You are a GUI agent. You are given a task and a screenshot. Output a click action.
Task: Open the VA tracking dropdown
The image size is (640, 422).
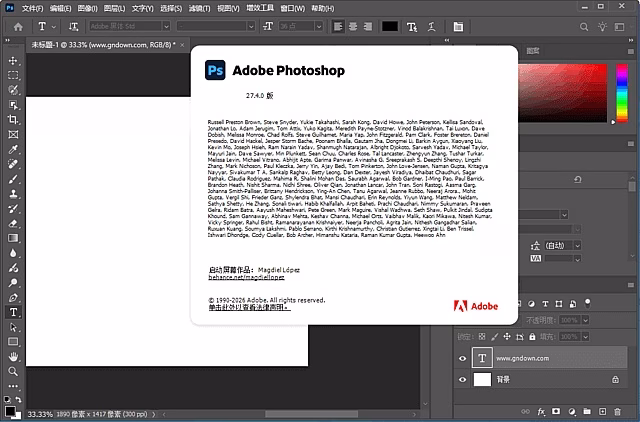pyautogui.click(x=577, y=259)
